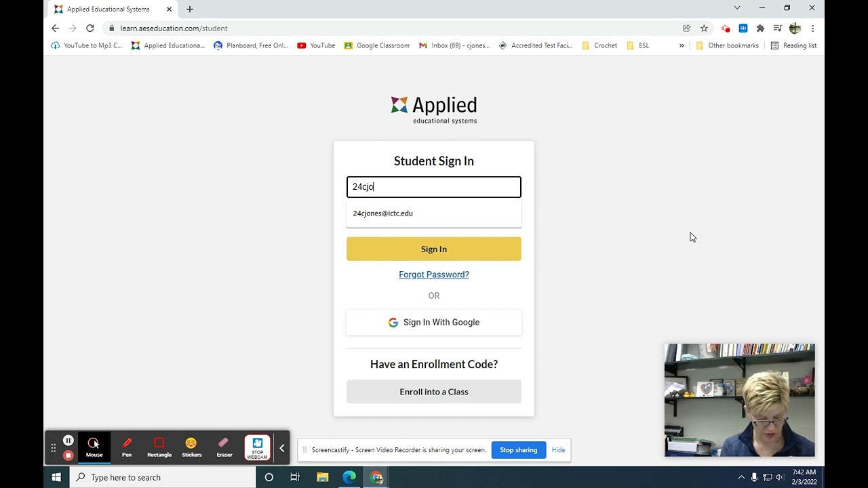Click the Stop Webcam button

click(257, 448)
